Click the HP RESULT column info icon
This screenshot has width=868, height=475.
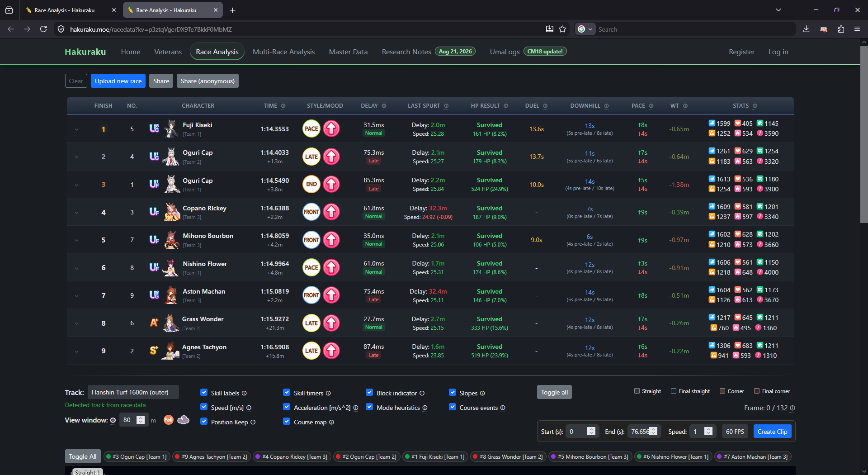pyautogui.click(x=506, y=106)
